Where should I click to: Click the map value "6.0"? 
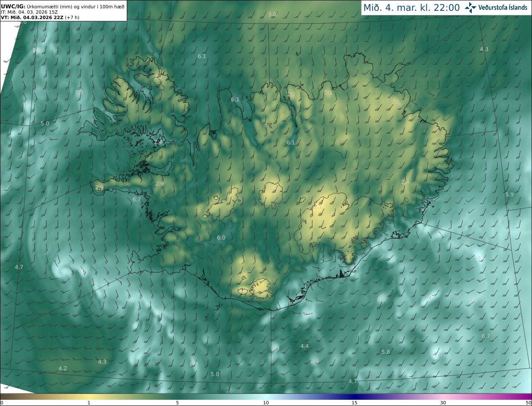(221, 237)
